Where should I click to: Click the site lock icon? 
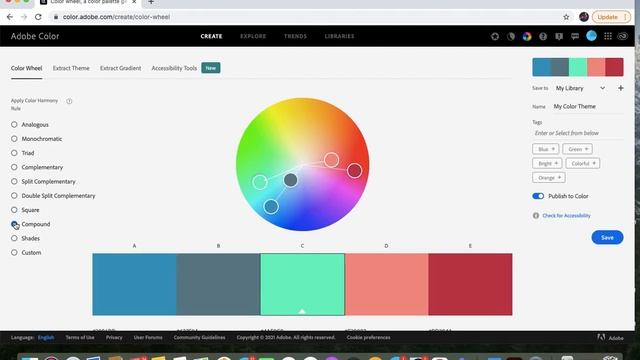point(56,17)
